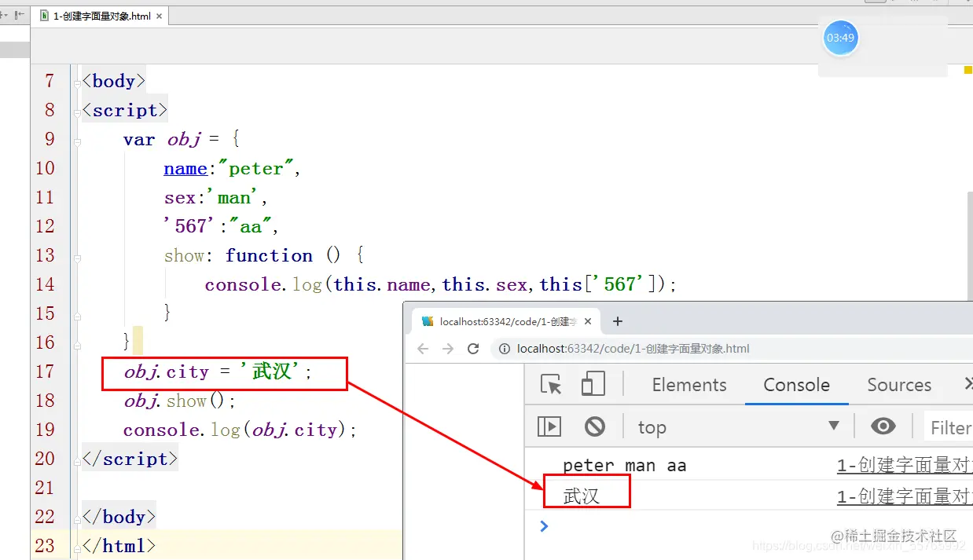973x560 pixels.
Task: Click the yellow warning marker in editor stripe
Action: 968,70
